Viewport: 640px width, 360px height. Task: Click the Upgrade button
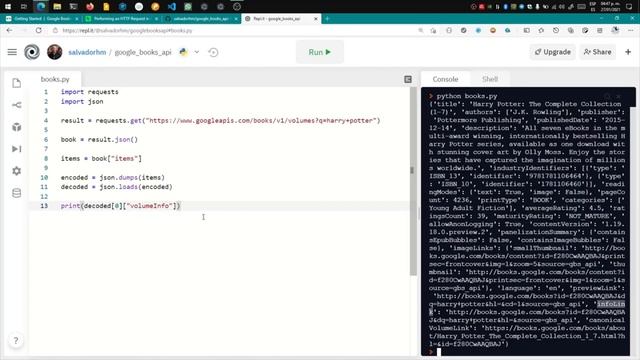[553, 52]
